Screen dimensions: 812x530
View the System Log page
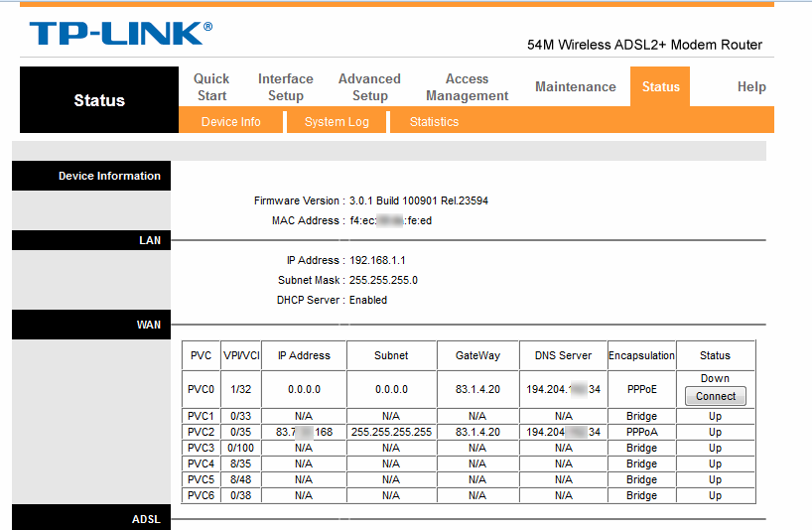tap(337, 122)
